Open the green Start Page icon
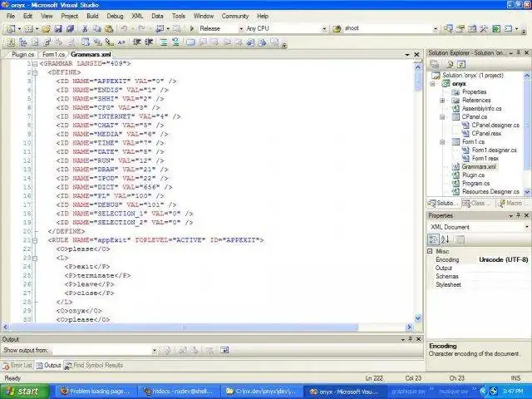Image resolution: width=532 pixels, height=399 pixels. click(496, 29)
